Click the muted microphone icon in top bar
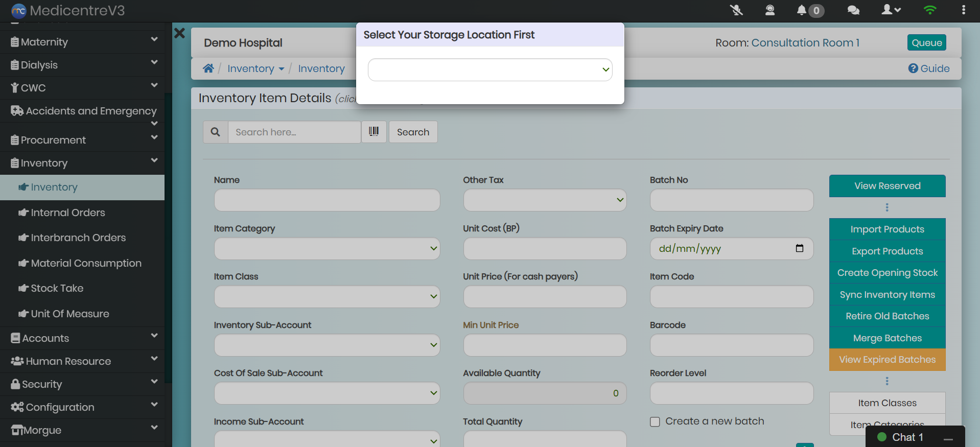Screen dimensions: 980x447 736,10
